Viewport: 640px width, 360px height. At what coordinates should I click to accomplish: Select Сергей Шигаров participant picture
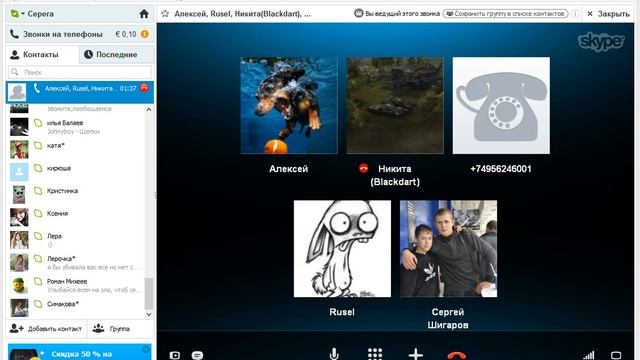(449, 249)
